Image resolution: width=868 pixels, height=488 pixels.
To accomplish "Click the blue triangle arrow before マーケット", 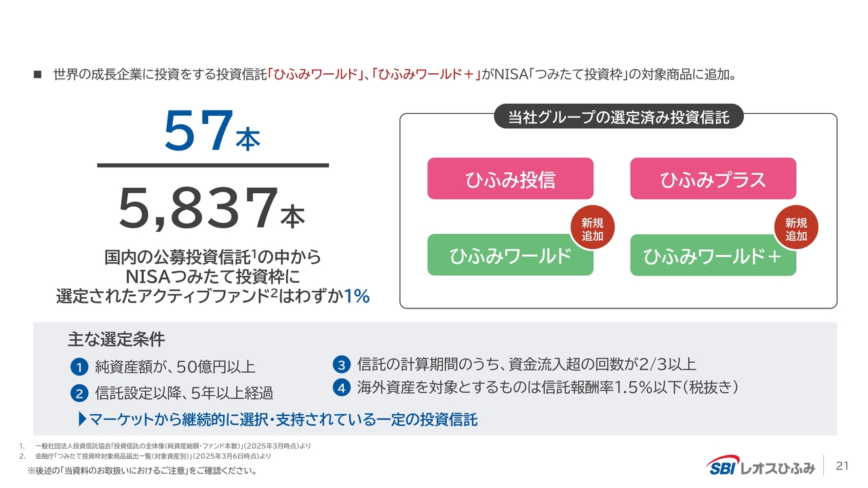I will pyautogui.click(x=83, y=420).
